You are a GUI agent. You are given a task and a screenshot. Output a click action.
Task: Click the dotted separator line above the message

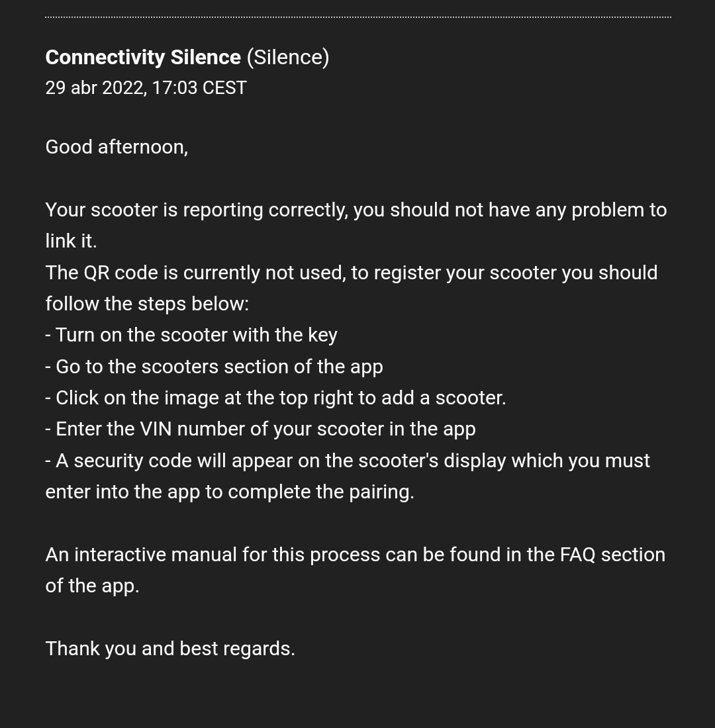358,17
